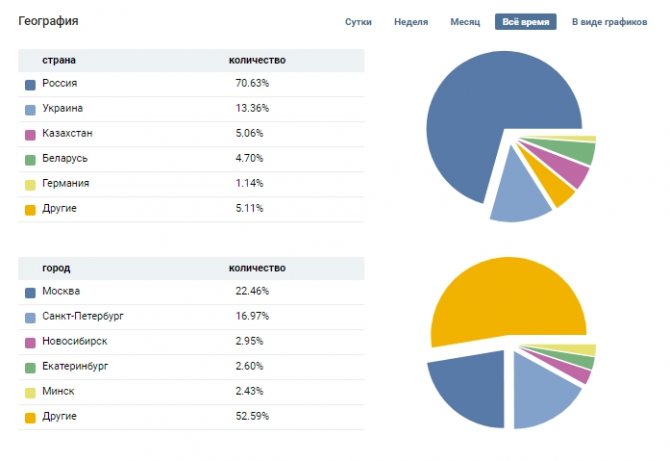This screenshot has width=670, height=461.
Task: Click the Беларусь green swatch
Action: (30, 160)
